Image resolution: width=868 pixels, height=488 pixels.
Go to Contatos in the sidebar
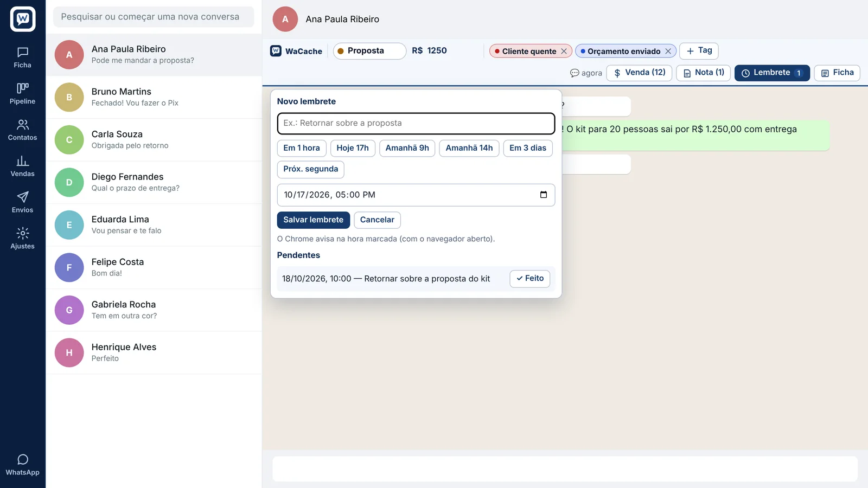pyautogui.click(x=22, y=130)
